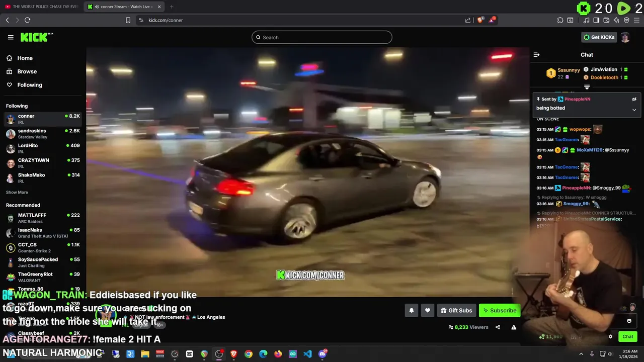Open CCT_CS recommended channel
This screenshot has width=644, height=362.
43,247
